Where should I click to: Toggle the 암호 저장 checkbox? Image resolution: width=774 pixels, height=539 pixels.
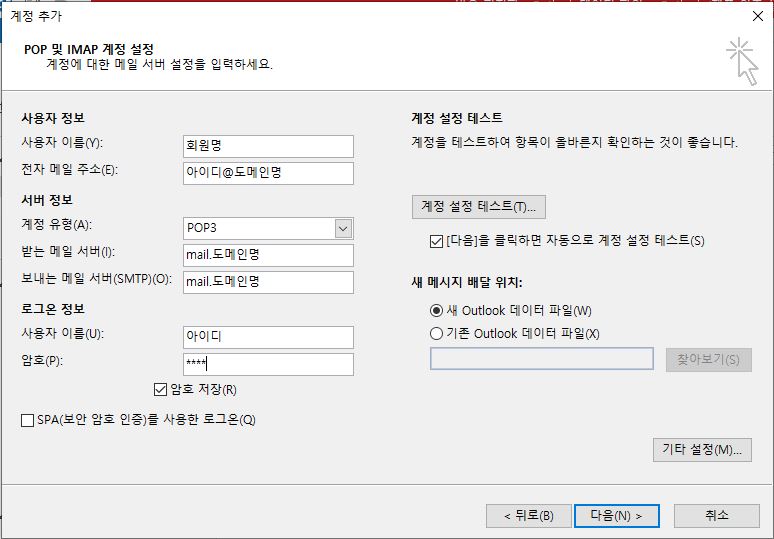click(160, 389)
